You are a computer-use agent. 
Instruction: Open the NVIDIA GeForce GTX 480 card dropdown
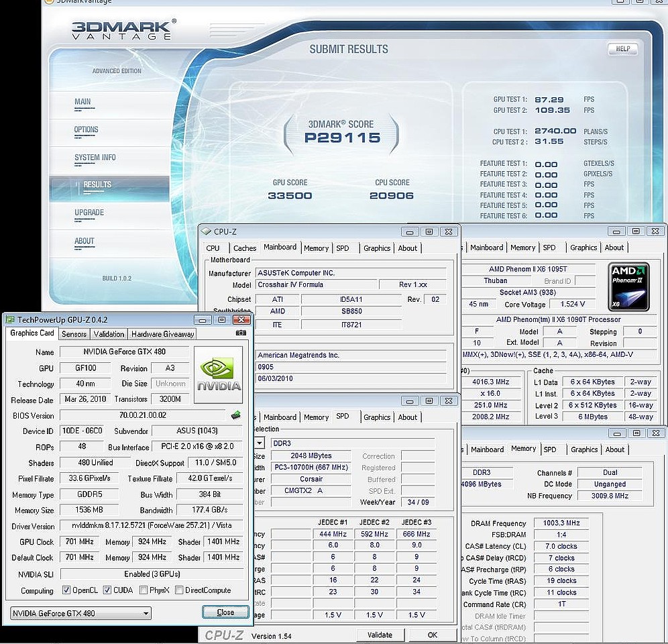[80, 613]
